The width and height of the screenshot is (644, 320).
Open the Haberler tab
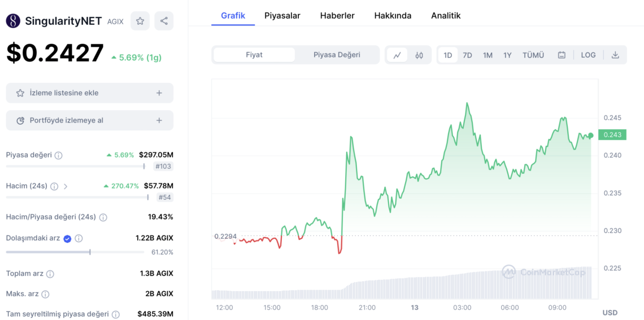pyautogui.click(x=337, y=16)
